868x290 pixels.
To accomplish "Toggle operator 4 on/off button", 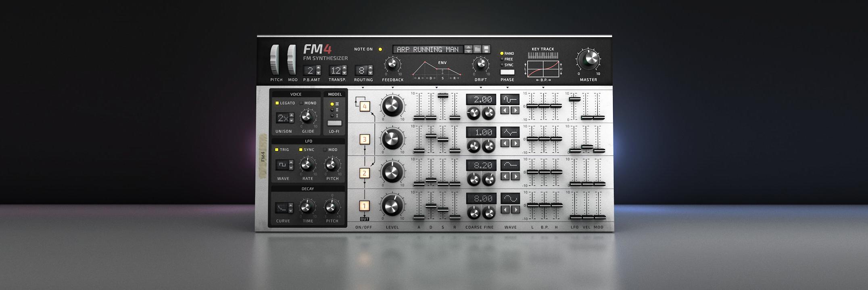I will coord(365,106).
